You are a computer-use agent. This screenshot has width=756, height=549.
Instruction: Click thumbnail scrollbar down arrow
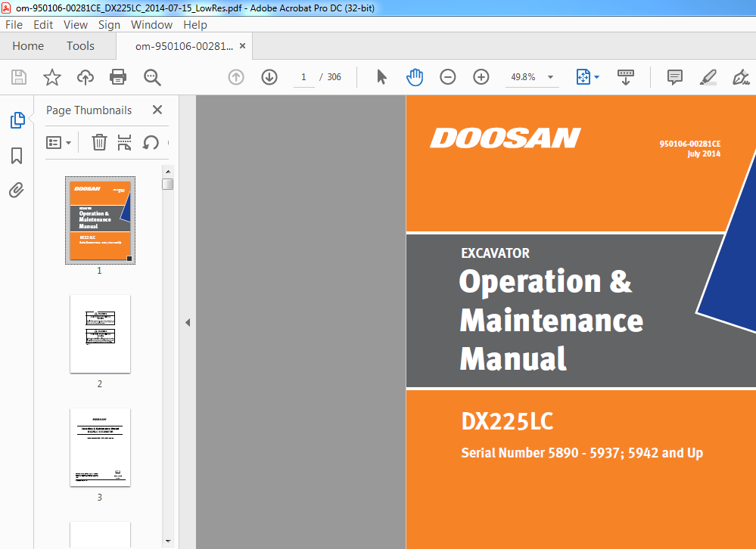[x=168, y=541]
